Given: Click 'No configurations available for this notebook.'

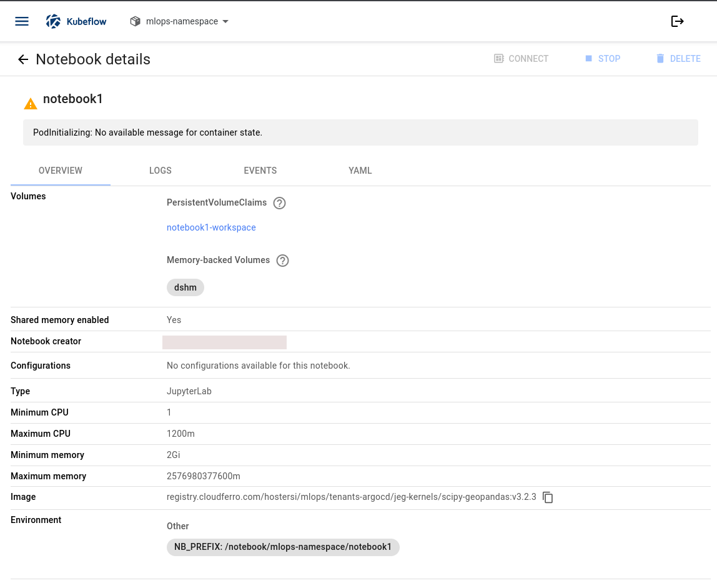Looking at the screenshot, I should point(259,366).
